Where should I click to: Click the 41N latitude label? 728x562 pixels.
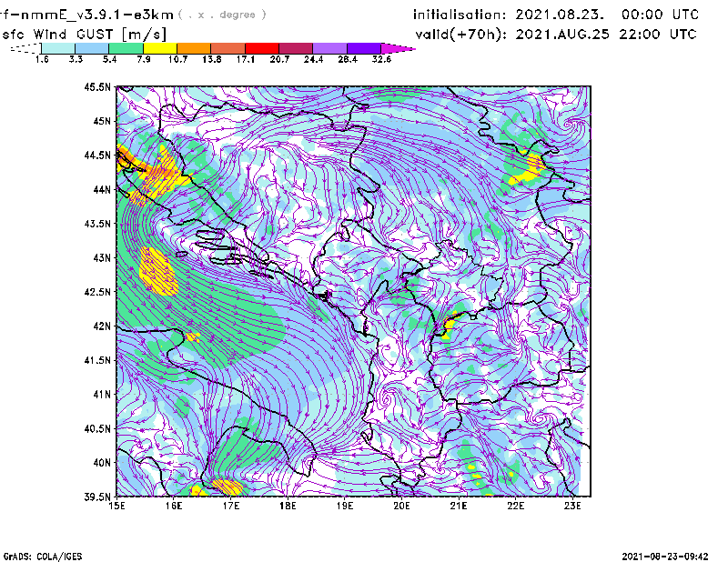tap(102, 394)
